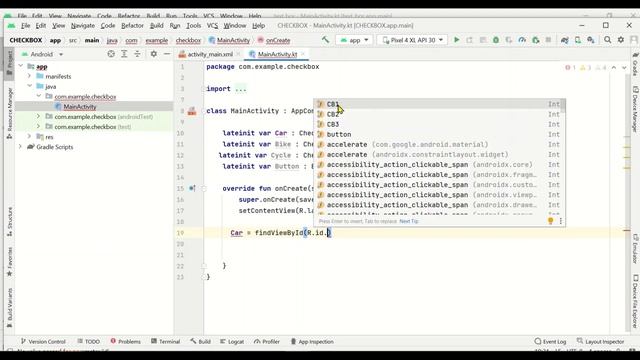Sync project with Gradle files elephant icon
Image resolution: width=640 pixels, height=360 pixels.
point(564,40)
